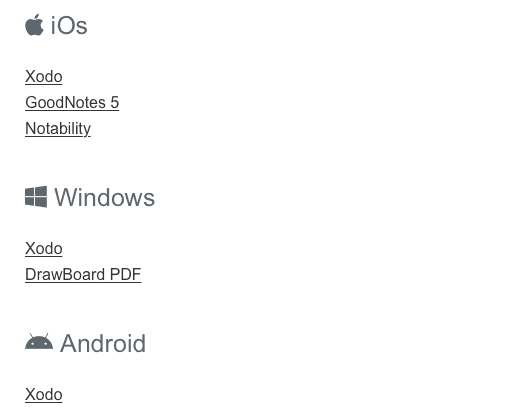507x417 pixels.
Task: Open the Xodo link under Android
Action: tap(44, 394)
